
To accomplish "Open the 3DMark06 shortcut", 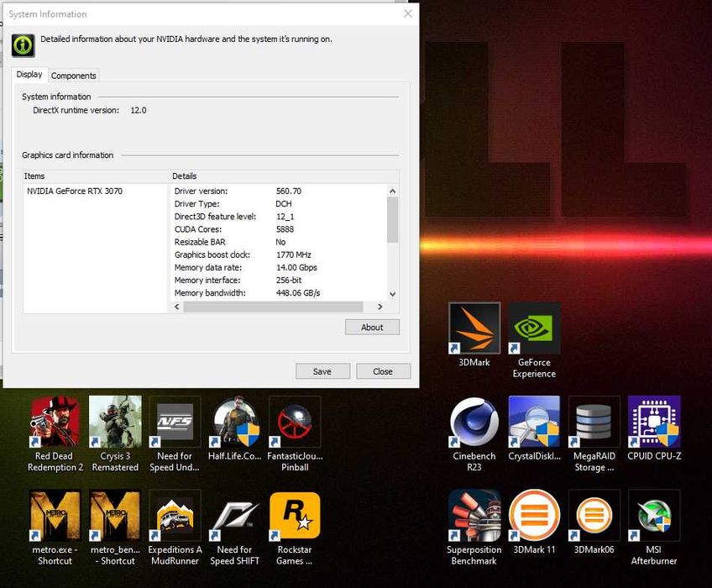I will coord(594,522).
